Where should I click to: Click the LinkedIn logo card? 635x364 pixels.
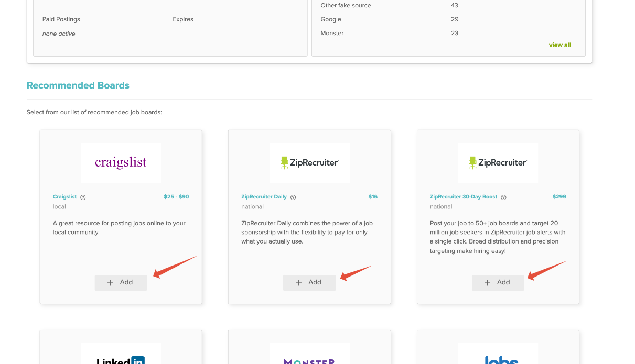(121, 354)
